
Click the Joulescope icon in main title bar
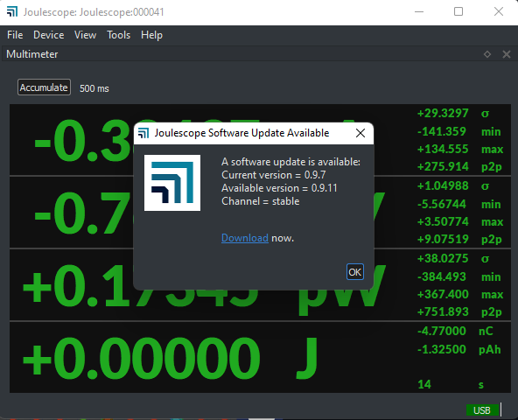click(x=12, y=11)
